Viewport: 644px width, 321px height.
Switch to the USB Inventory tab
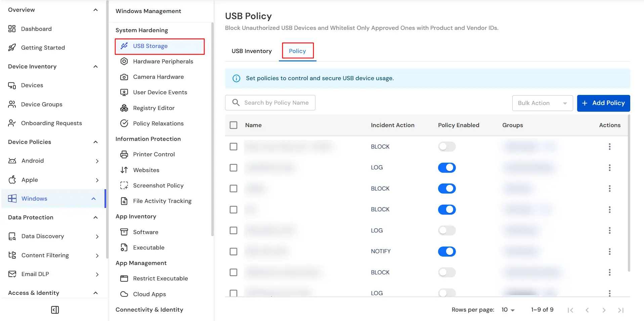(x=251, y=51)
